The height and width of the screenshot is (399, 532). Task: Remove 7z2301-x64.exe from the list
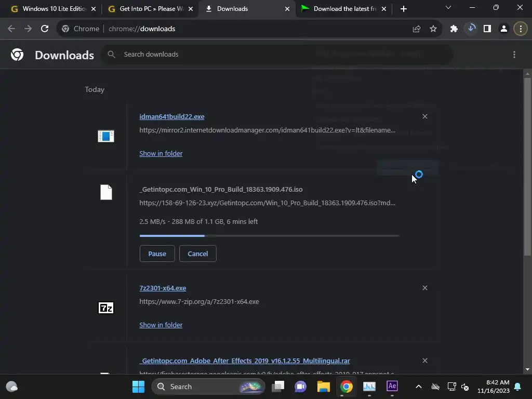(425, 288)
